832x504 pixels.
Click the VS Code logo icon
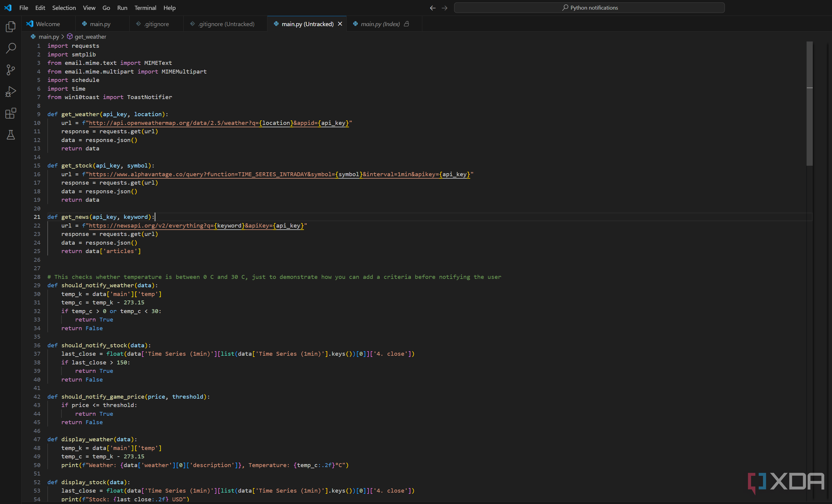click(x=8, y=8)
